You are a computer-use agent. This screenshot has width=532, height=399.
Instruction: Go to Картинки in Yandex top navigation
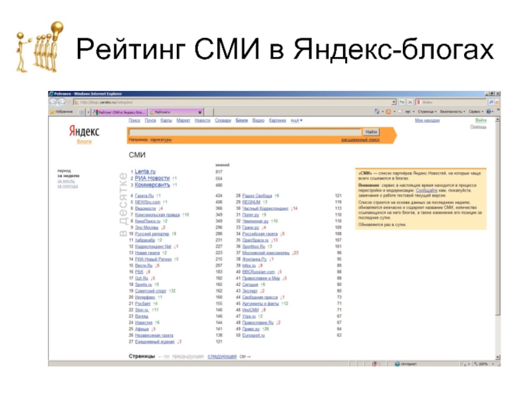pyautogui.click(x=277, y=120)
